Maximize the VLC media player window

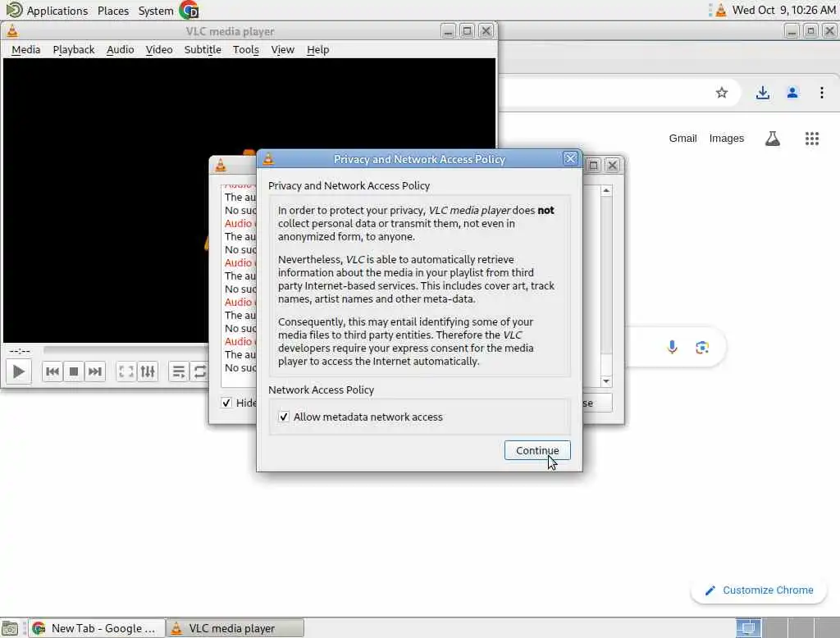(467, 31)
